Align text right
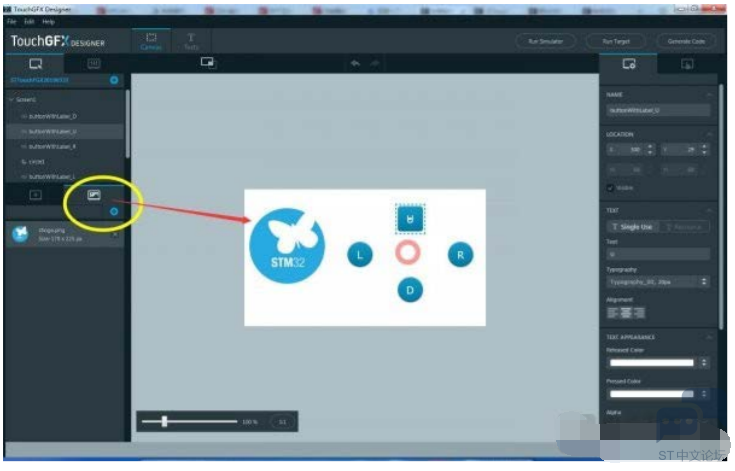Screen dimensions: 735x471 click(639, 313)
